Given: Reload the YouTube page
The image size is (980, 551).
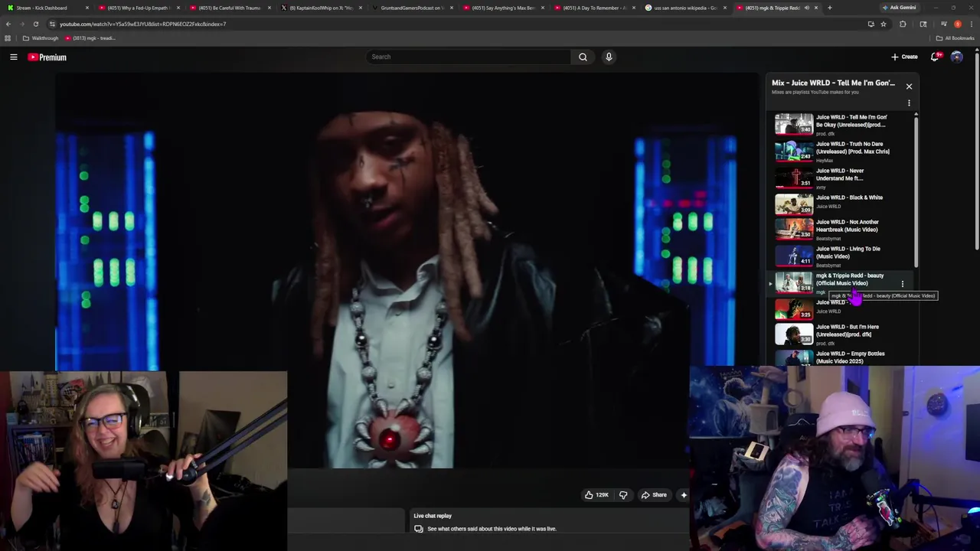Looking at the screenshot, I should (35, 24).
